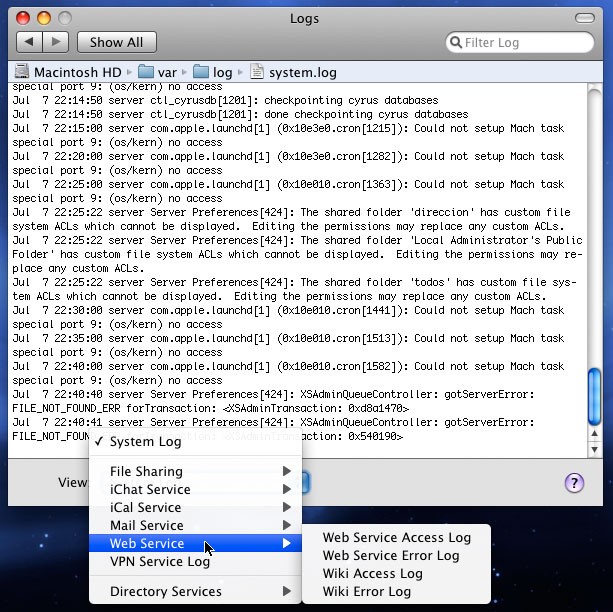The height and width of the screenshot is (612, 613).
Task: Expand iCal Service submenu
Action: click(195, 507)
